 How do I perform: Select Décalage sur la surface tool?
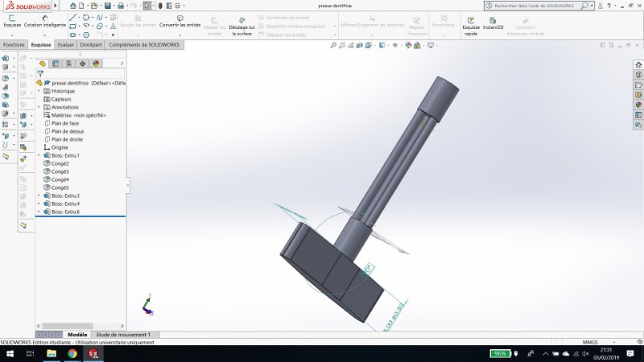pos(242,27)
